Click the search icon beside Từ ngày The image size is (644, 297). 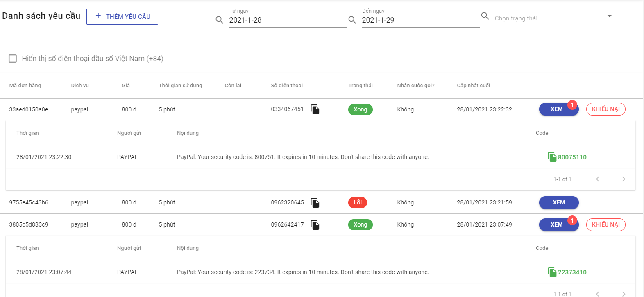(220, 20)
